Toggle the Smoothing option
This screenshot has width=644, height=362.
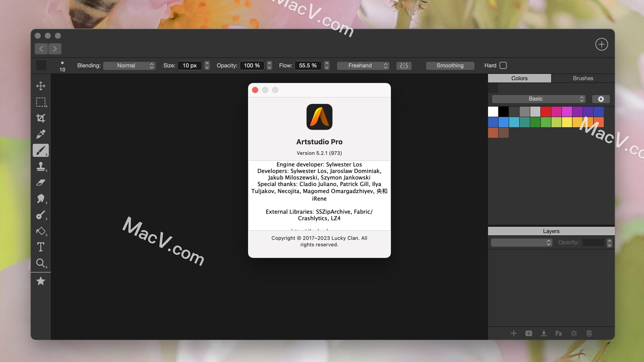click(450, 66)
